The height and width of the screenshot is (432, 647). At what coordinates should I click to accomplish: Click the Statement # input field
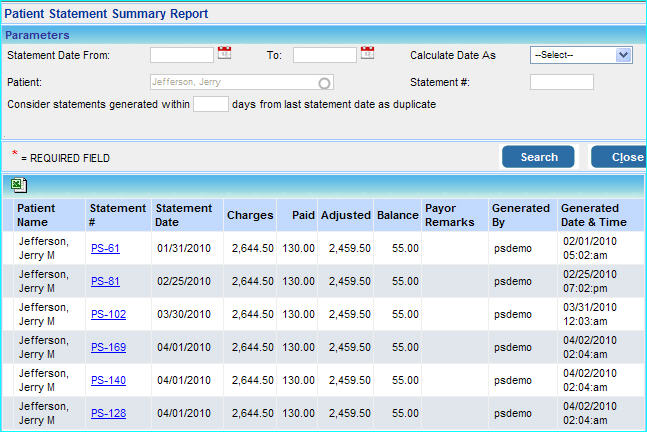(561, 82)
